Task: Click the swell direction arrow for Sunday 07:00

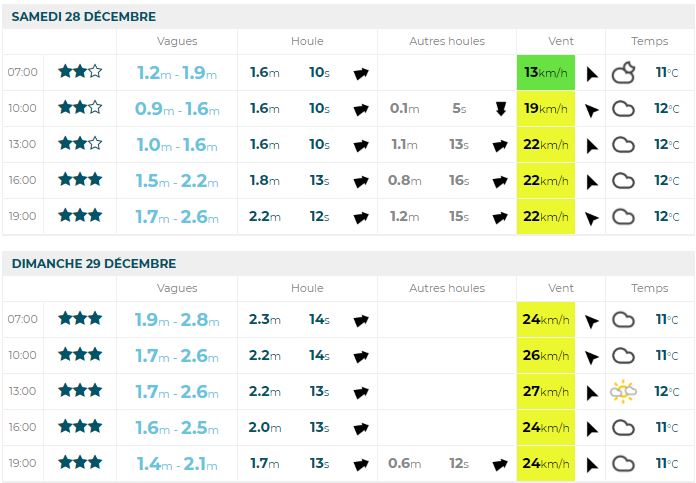Action: (x=361, y=320)
